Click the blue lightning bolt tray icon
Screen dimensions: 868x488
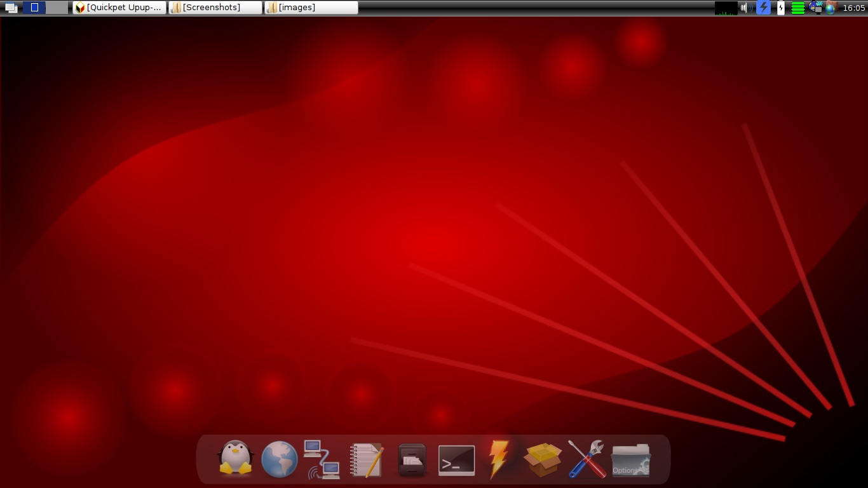[763, 8]
